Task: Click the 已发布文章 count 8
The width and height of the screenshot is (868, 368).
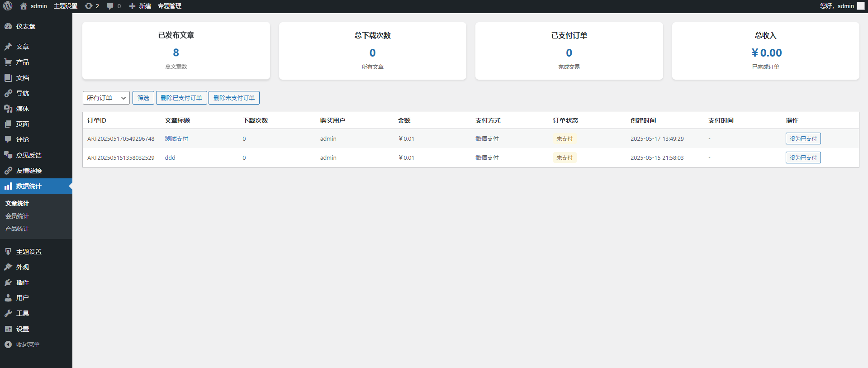Action: pyautogui.click(x=176, y=53)
